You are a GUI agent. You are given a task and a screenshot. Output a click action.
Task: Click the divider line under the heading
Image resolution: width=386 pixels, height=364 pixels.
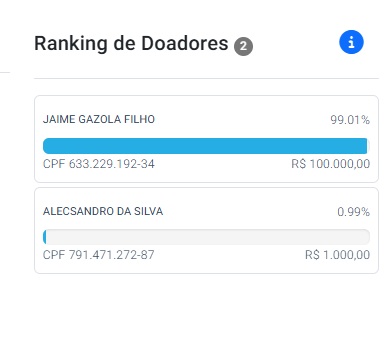[x=206, y=79]
